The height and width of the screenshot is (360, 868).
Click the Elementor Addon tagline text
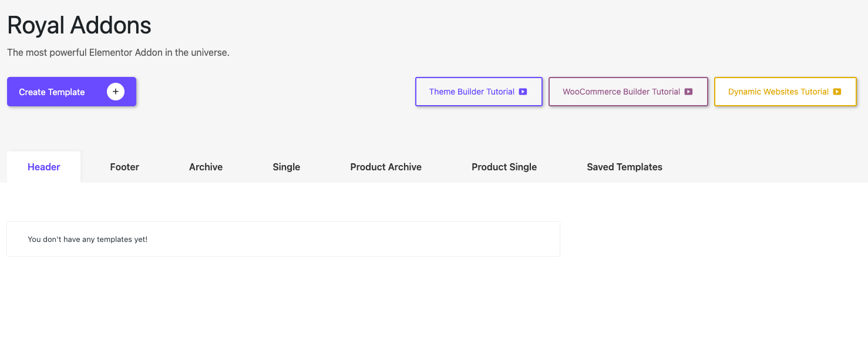pos(118,53)
